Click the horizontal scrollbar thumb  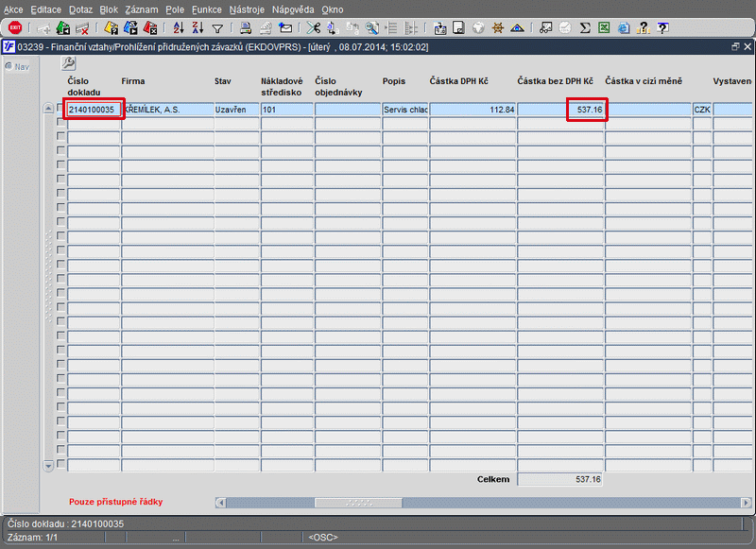coord(358,503)
